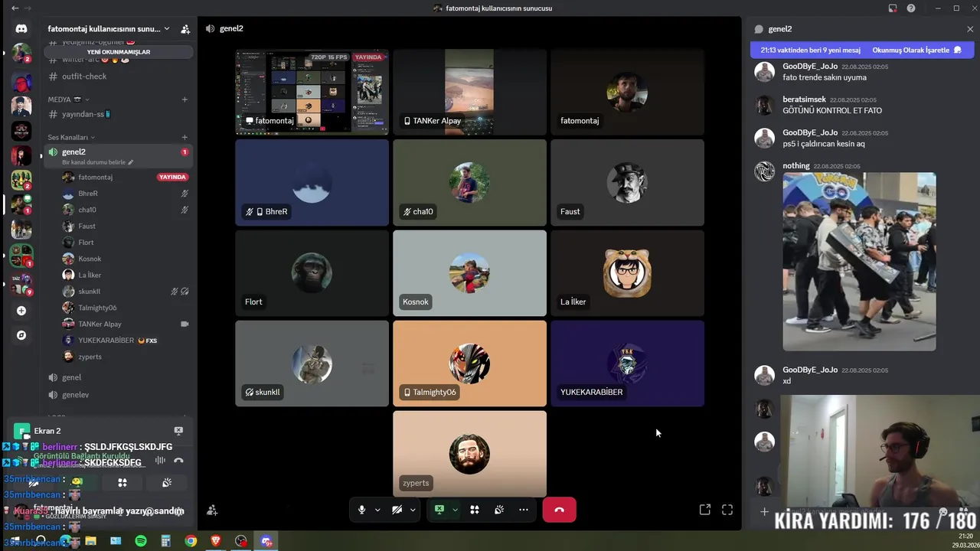Go forward with the title bar arrow
Image resolution: width=980 pixels, height=551 pixels.
(29, 8)
